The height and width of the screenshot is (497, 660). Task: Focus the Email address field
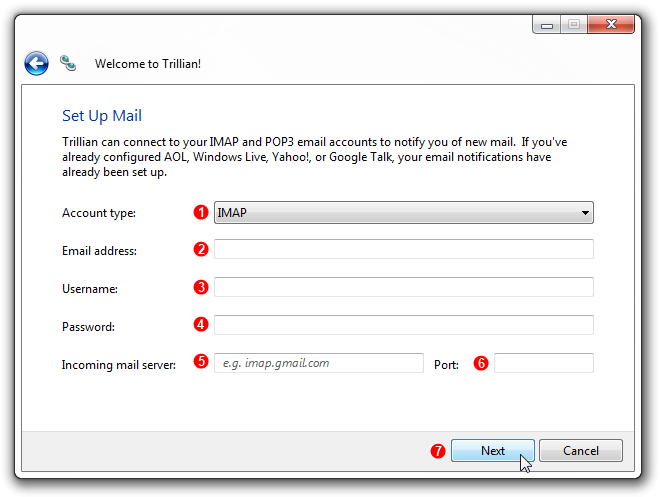404,249
